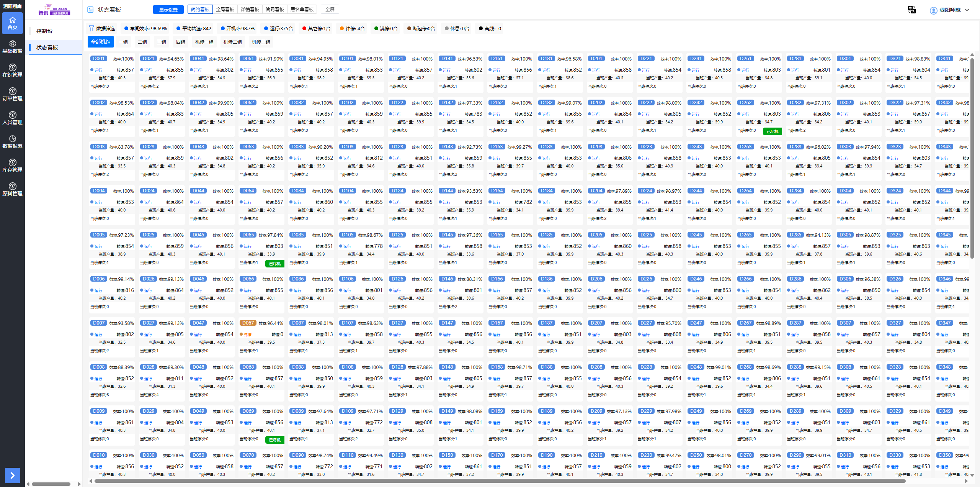Toggle the running machines status filter
Screen dimensions: 980x487
click(x=278, y=28)
